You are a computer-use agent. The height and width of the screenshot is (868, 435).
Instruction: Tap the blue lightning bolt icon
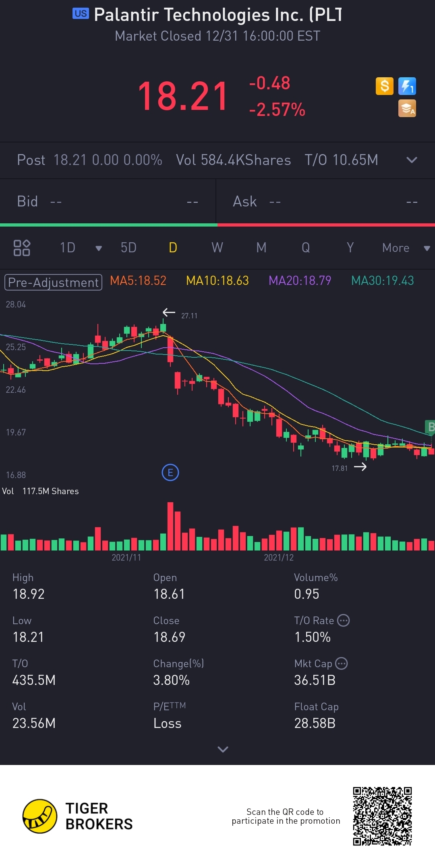point(407,86)
